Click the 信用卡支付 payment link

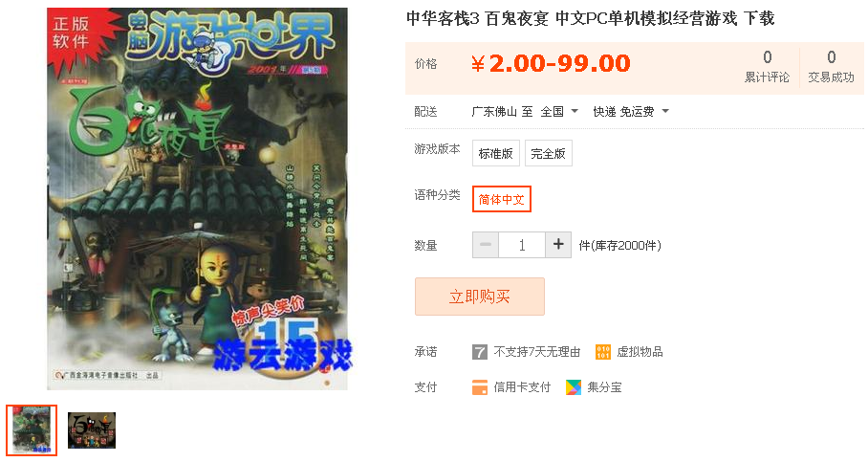click(x=522, y=387)
